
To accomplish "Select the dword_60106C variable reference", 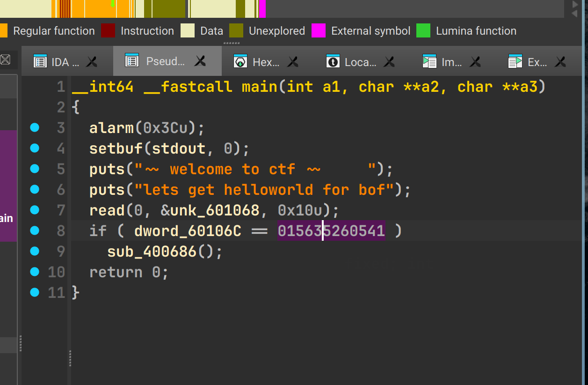I will tap(188, 231).
